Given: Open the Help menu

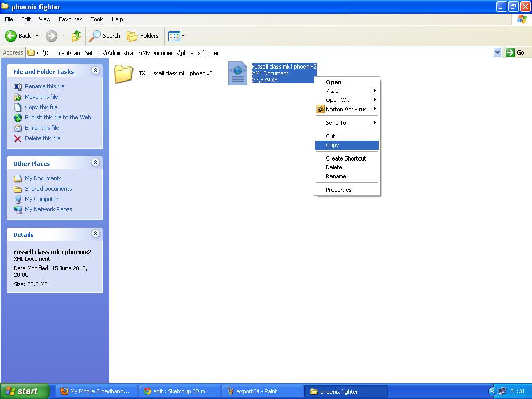Looking at the screenshot, I should [x=117, y=19].
